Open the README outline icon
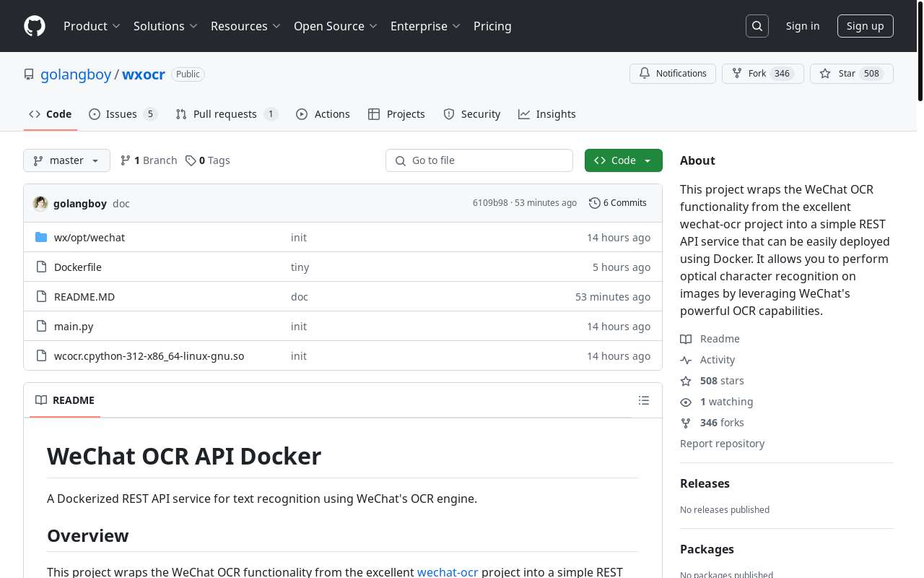Viewport: 924px width, 578px height. [643, 400]
